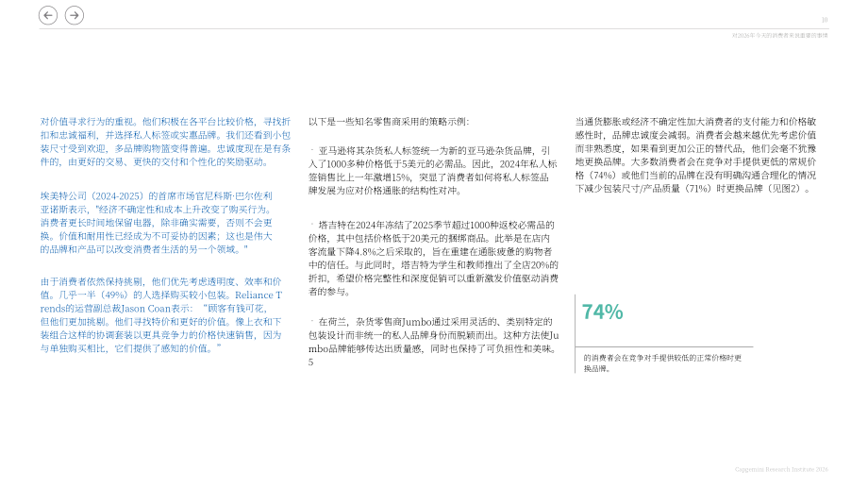Click the footer 'Capgemini Research Institute 2026'
Image resolution: width=868 pixels, height=489 pixels.
[781, 469]
